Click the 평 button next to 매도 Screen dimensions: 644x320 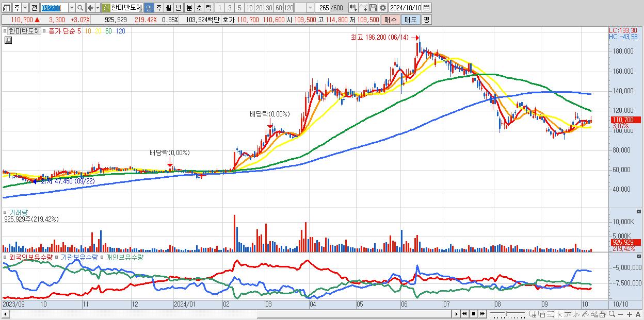(x=426, y=20)
